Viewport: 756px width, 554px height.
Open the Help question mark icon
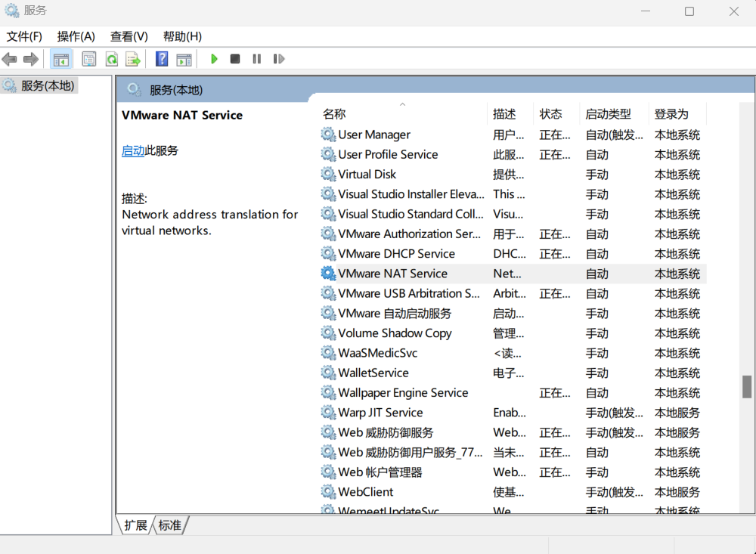point(162,59)
